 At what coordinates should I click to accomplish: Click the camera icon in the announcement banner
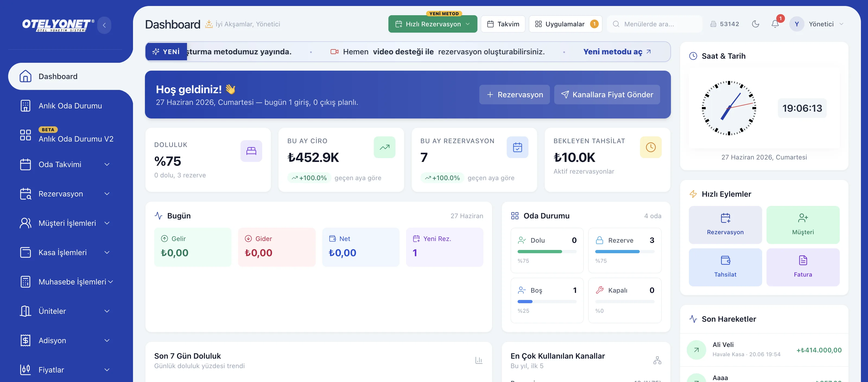pos(334,52)
